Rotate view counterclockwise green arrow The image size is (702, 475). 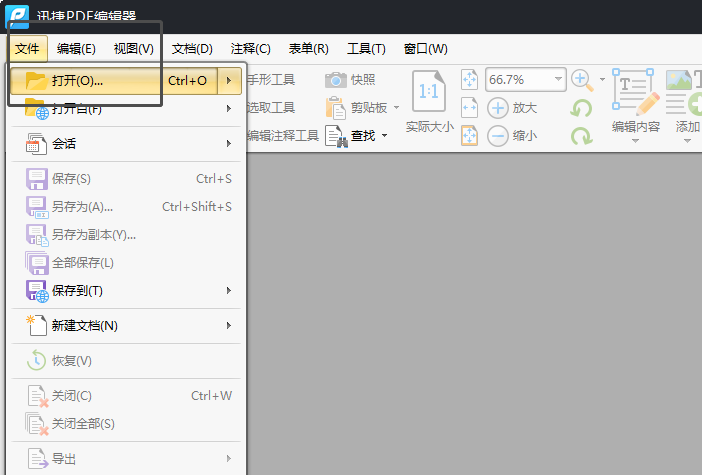pos(581,108)
